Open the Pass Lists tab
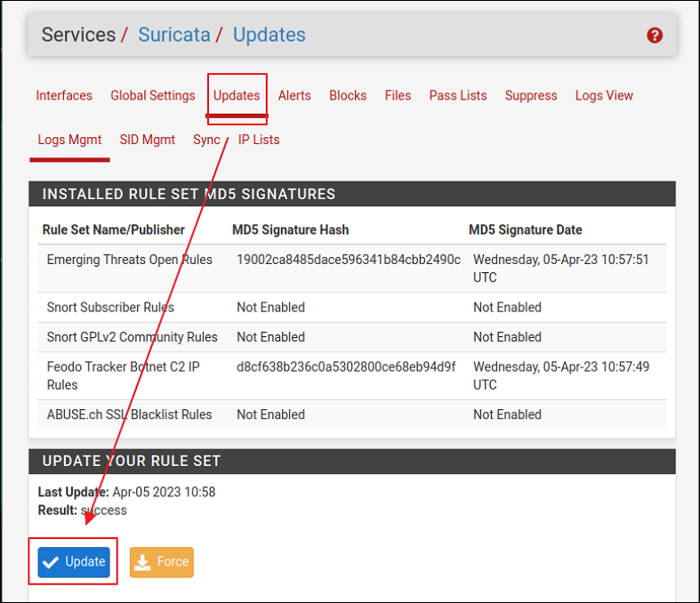The image size is (700, 603). (x=458, y=95)
